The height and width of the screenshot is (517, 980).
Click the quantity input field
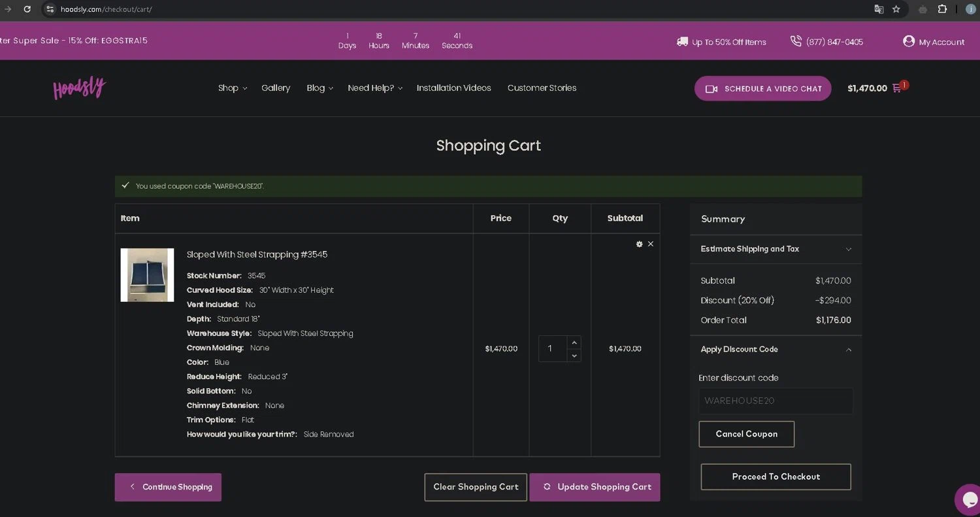(x=553, y=349)
